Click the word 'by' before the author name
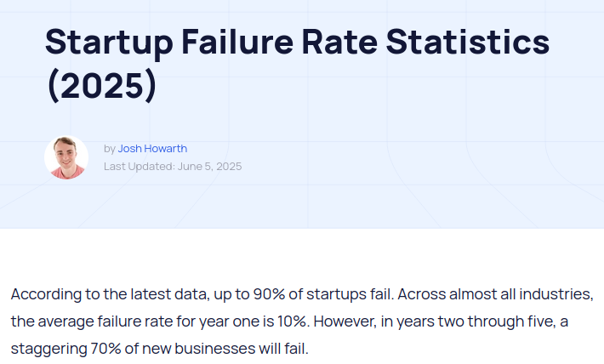The width and height of the screenshot is (604, 364). 110,148
